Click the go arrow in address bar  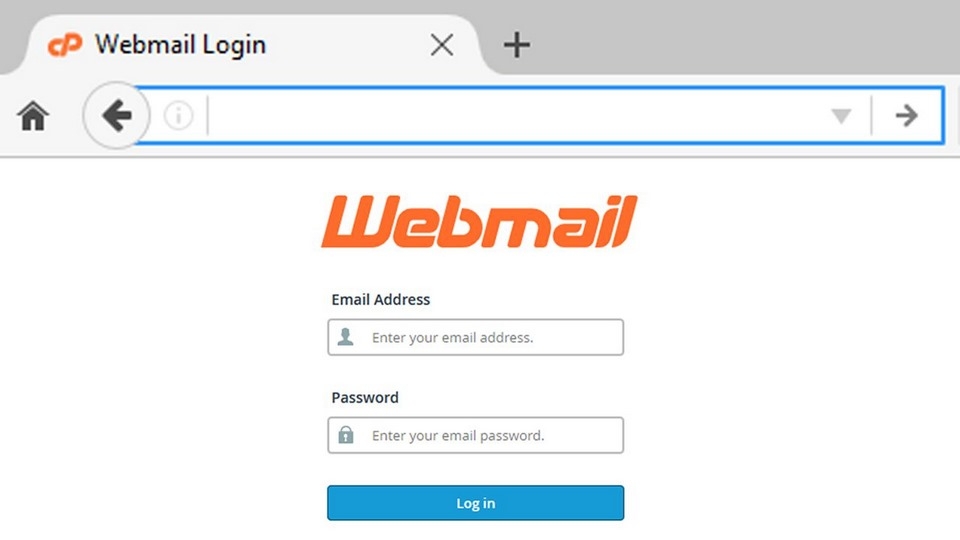coord(907,115)
